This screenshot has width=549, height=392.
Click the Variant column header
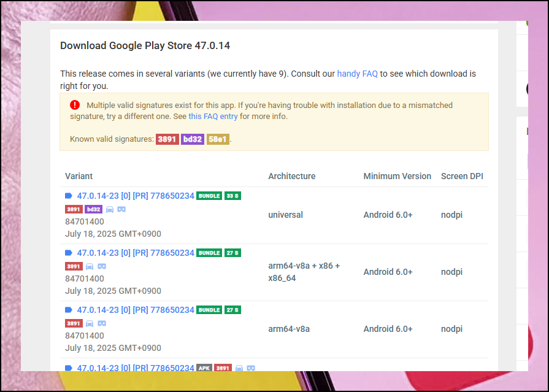79,176
